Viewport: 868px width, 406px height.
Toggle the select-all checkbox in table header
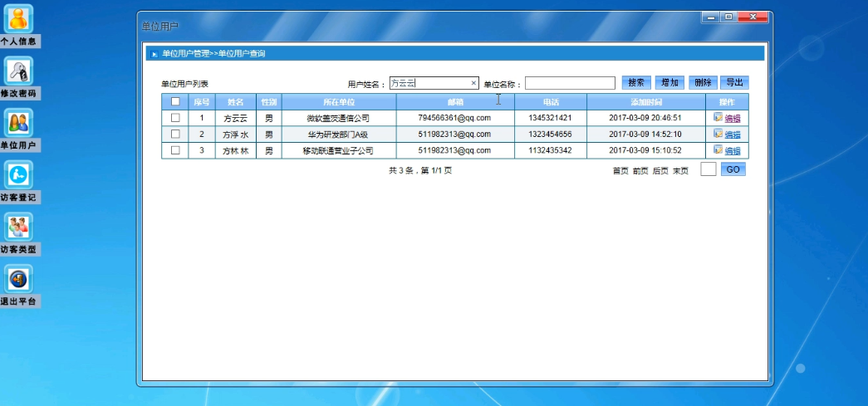[175, 102]
